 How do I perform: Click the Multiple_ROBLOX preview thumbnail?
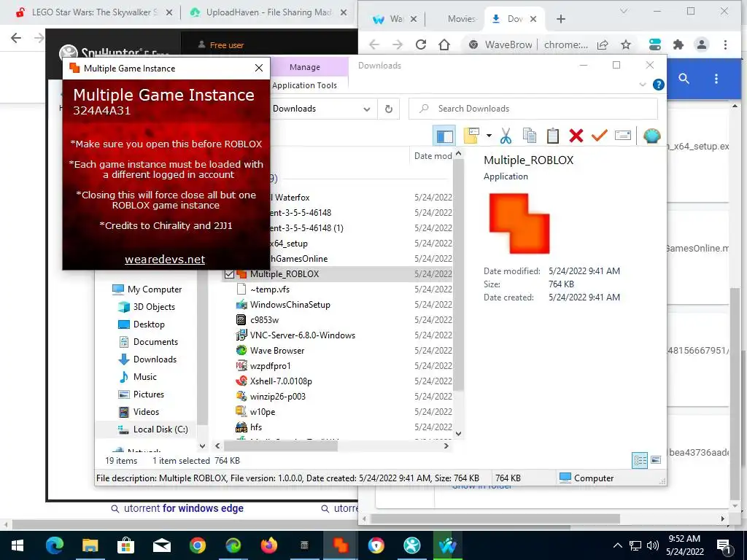[519, 223]
